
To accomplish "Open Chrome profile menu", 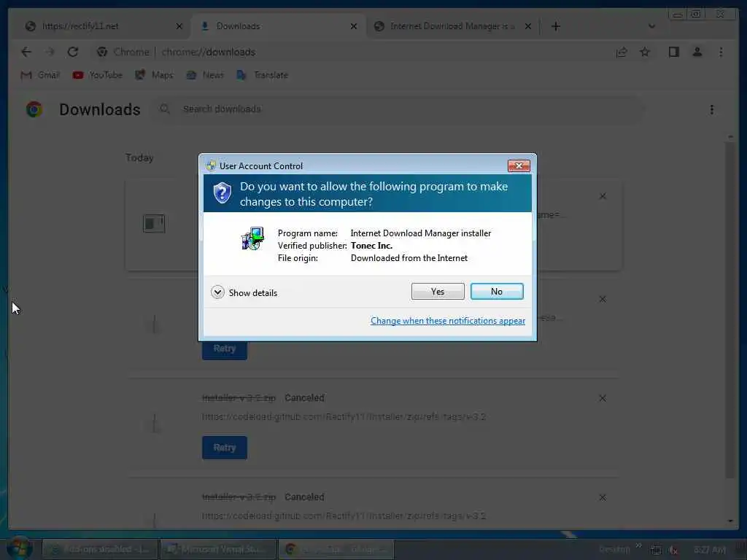I will click(x=697, y=52).
